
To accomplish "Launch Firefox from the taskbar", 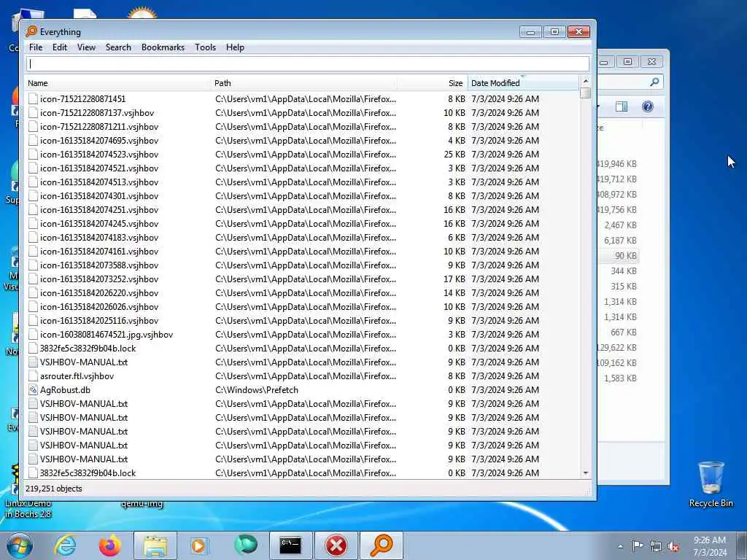I will click(109, 545).
